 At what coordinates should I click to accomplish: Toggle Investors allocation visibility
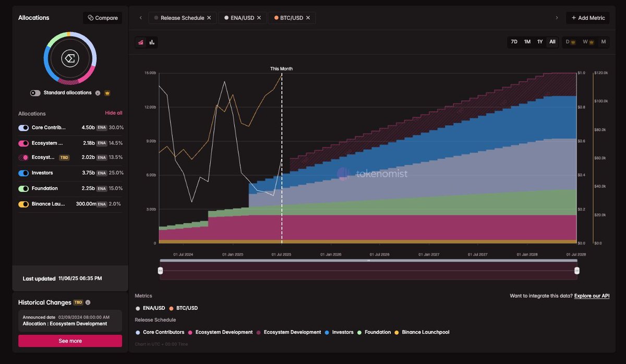point(23,173)
